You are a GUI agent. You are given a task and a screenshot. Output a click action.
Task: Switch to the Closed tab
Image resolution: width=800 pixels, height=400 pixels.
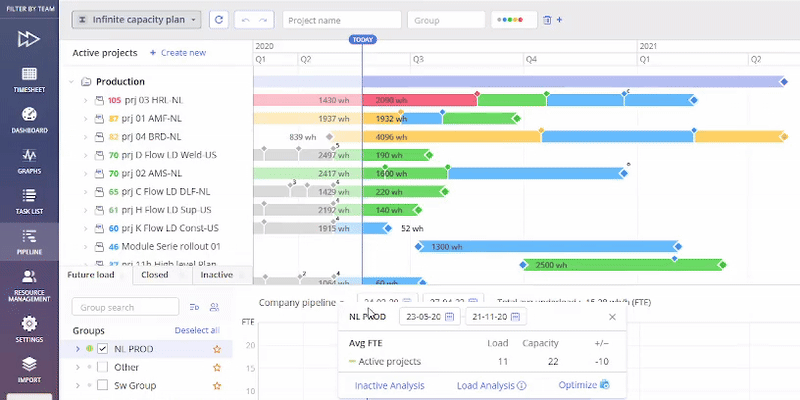(x=154, y=274)
